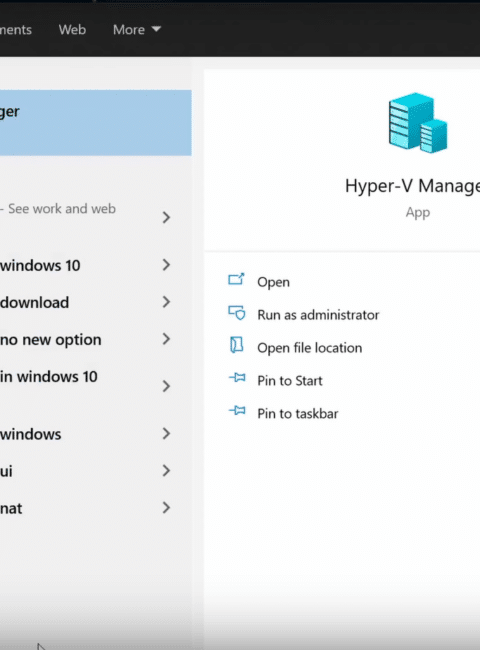480x650 pixels.
Task: Click the 'See work and web' result text
Action: [x=62, y=209]
